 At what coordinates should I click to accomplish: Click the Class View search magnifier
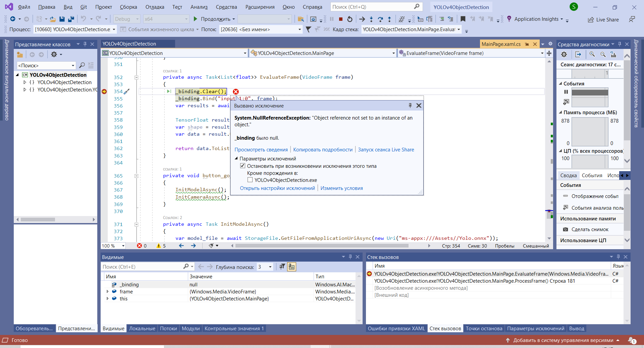tap(82, 65)
